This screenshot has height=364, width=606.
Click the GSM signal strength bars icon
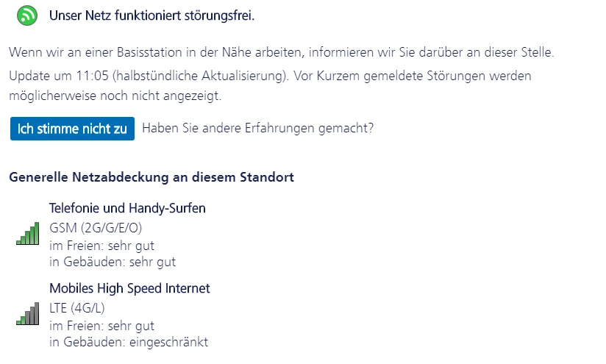coord(27,234)
